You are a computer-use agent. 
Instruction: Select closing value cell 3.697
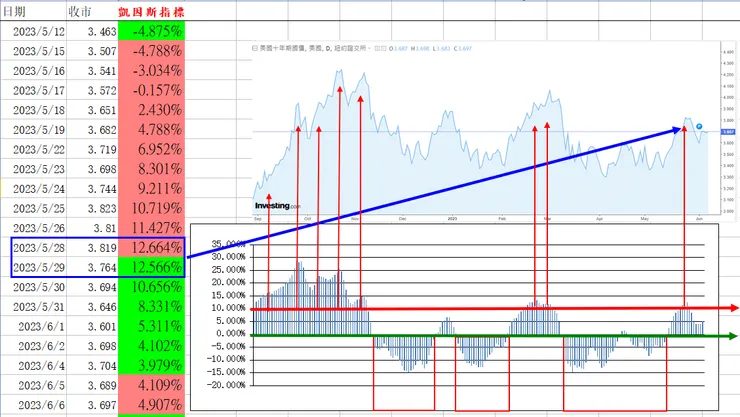pyautogui.click(x=92, y=405)
